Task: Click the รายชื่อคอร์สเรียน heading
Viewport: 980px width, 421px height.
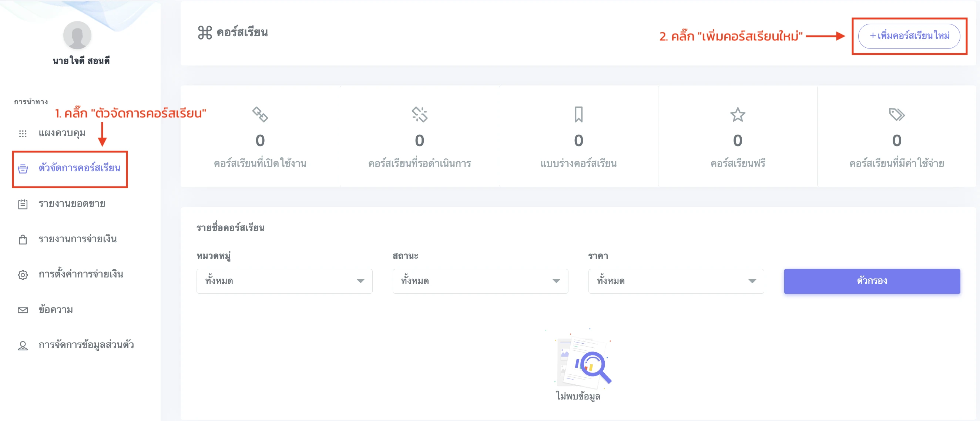Action: tap(230, 228)
